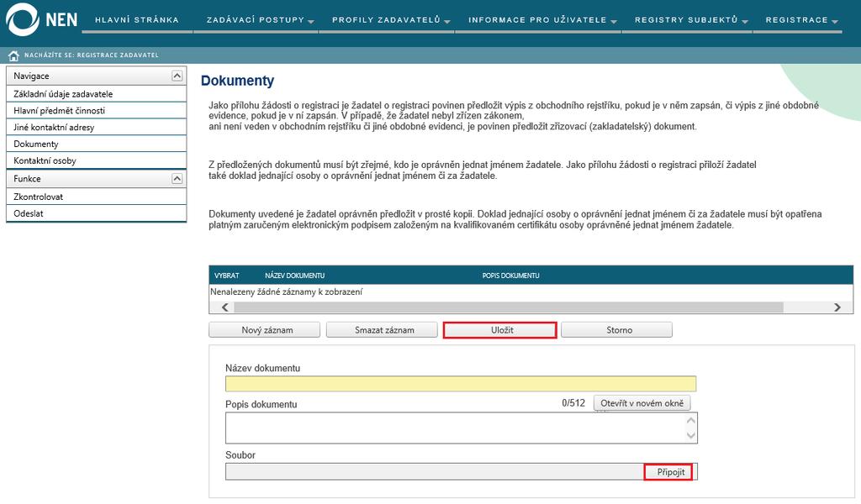861x504 pixels.
Task: Create a new record with Nový záznam
Action: pyautogui.click(x=265, y=329)
